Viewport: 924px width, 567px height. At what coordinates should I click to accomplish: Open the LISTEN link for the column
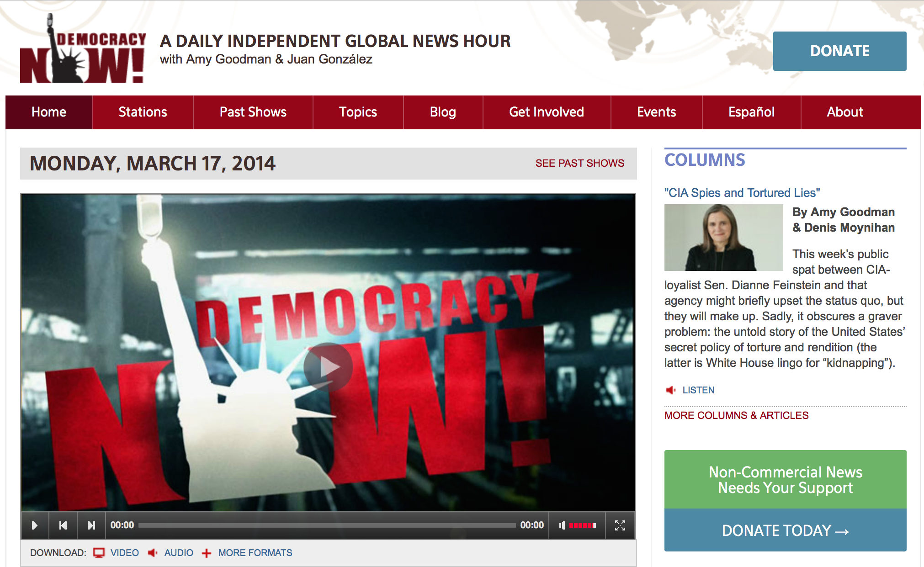[698, 390]
